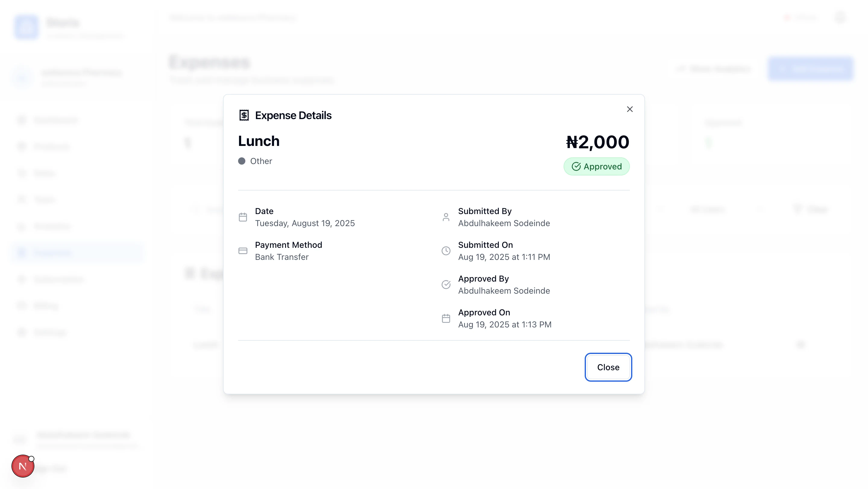
Task: Click the person icon next to Submitted By
Action: (x=446, y=217)
